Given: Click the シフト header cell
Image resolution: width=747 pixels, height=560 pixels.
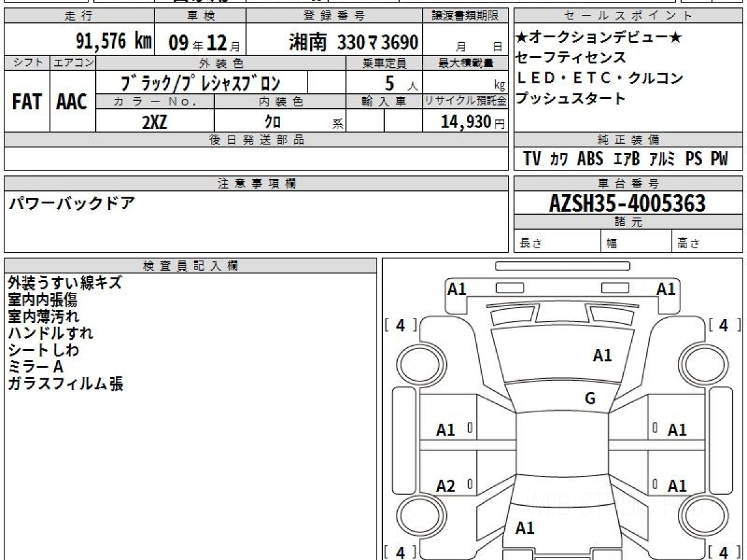Looking at the screenshot, I should tap(27, 63).
